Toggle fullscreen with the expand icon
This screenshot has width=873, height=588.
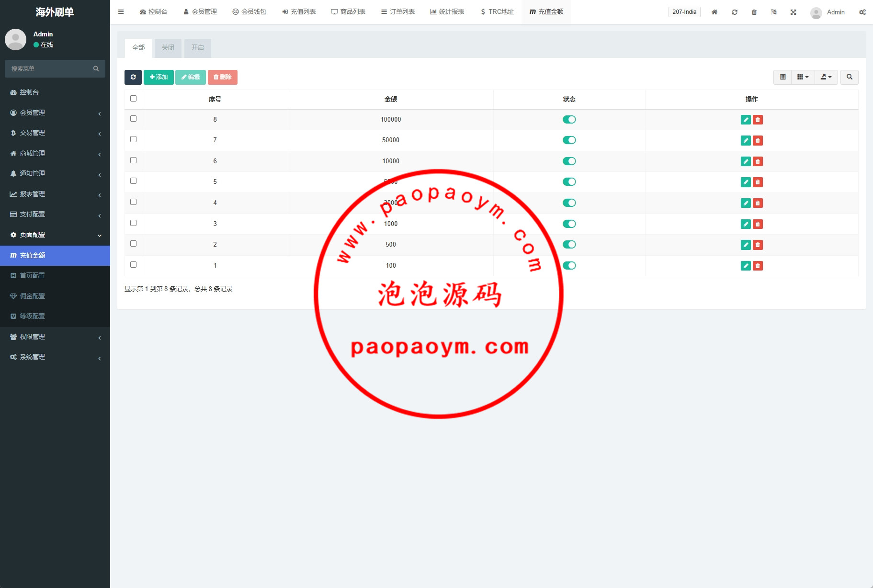point(793,12)
